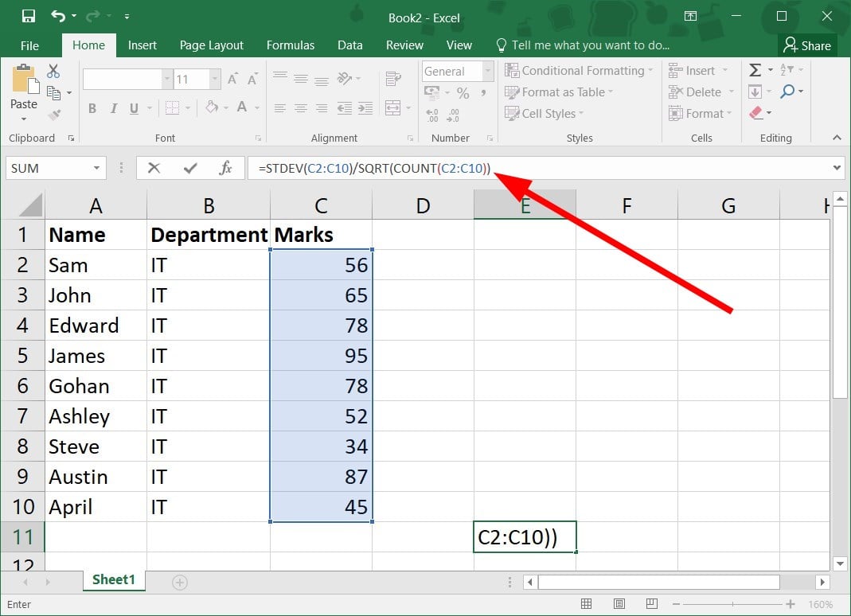The width and height of the screenshot is (851, 616).
Task: Click the Increase Indent icon
Action: [365, 108]
